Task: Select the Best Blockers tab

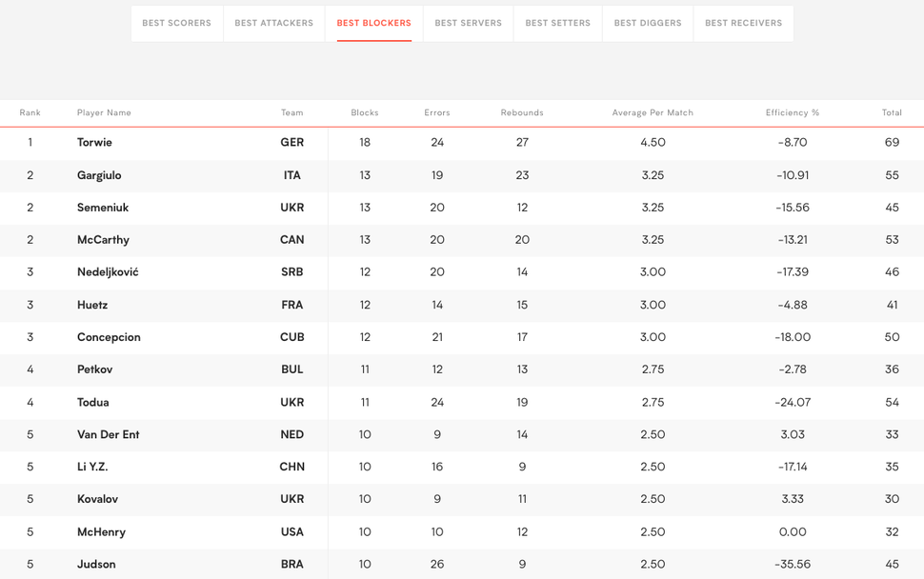Action: (373, 23)
